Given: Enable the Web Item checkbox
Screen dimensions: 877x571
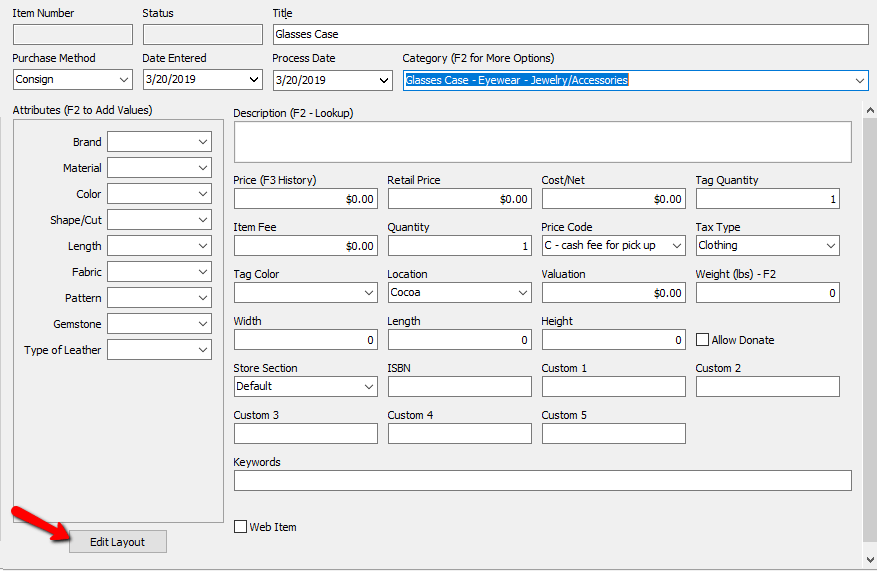Looking at the screenshot, I should [241, 527].
